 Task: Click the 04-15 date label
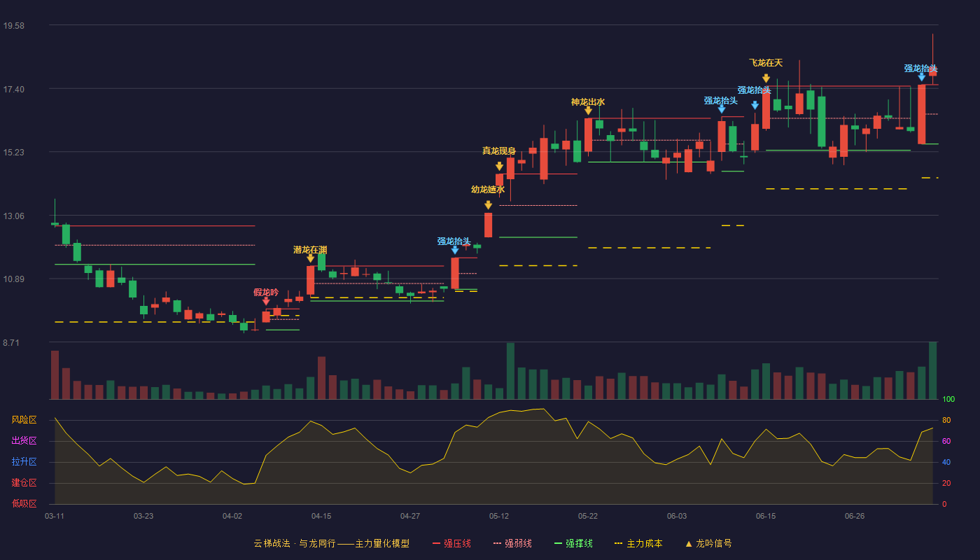(x=321, y=516)
